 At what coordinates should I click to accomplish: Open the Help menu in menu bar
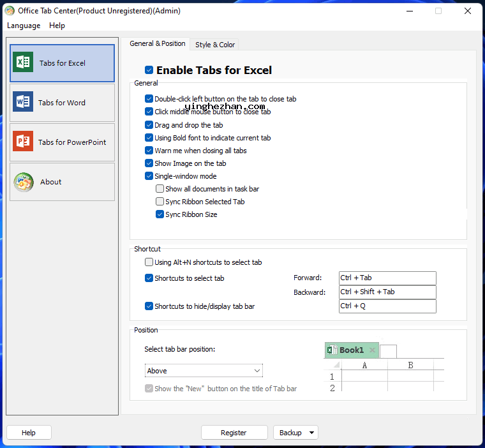(57, 26)
